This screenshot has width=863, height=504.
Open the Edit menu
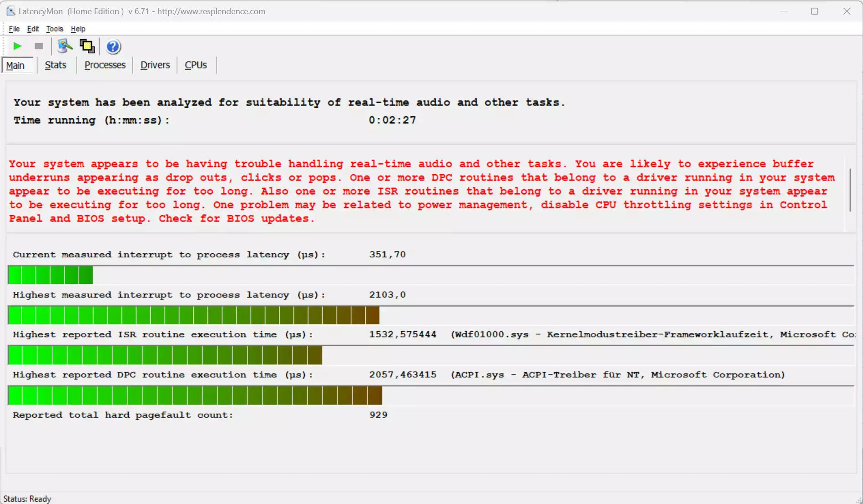pyautogui.click(x=33, y=29)
